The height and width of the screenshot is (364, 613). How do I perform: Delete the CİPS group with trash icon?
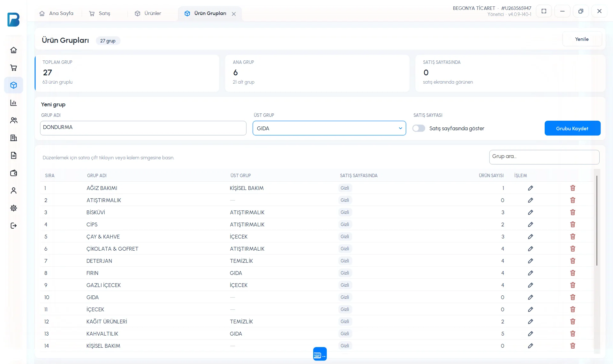(x=573, y=224)
